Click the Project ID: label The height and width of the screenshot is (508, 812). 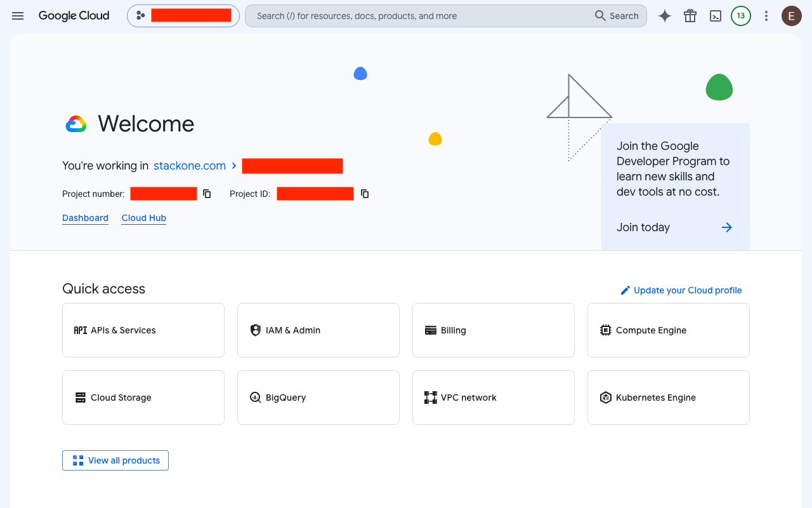[250, 194]
